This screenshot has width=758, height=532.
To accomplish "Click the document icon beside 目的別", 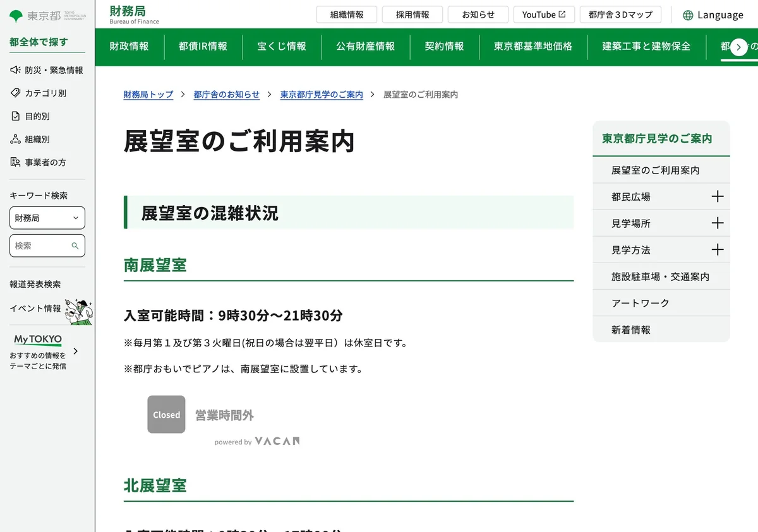I will 16,116.
